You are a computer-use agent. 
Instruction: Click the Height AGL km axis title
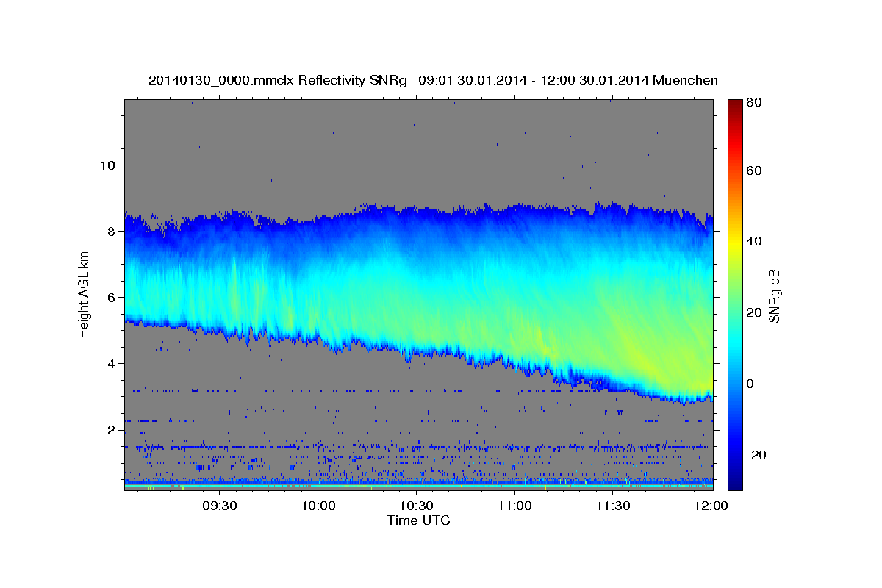pyautogui.click(x=84, y=295)
